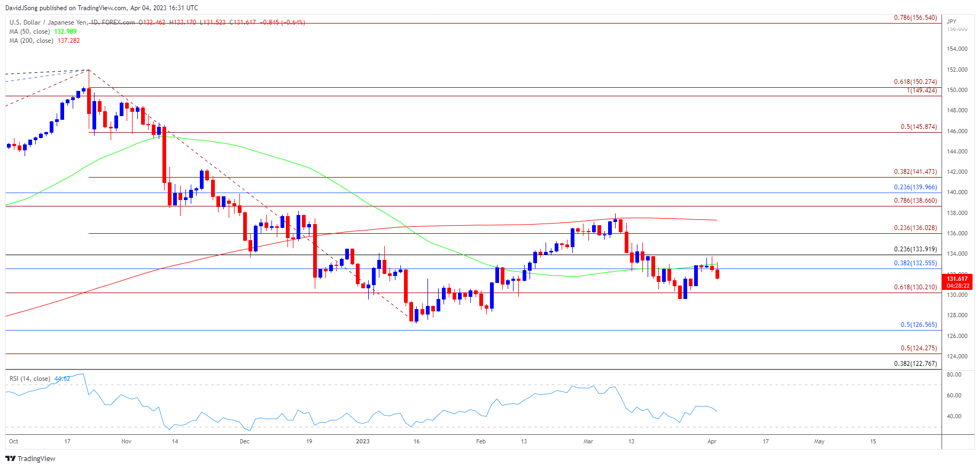Select the 0.786(138.660) Fibonacci label
The width and height of the screenshot is (980, 468).
coord(915,201)
